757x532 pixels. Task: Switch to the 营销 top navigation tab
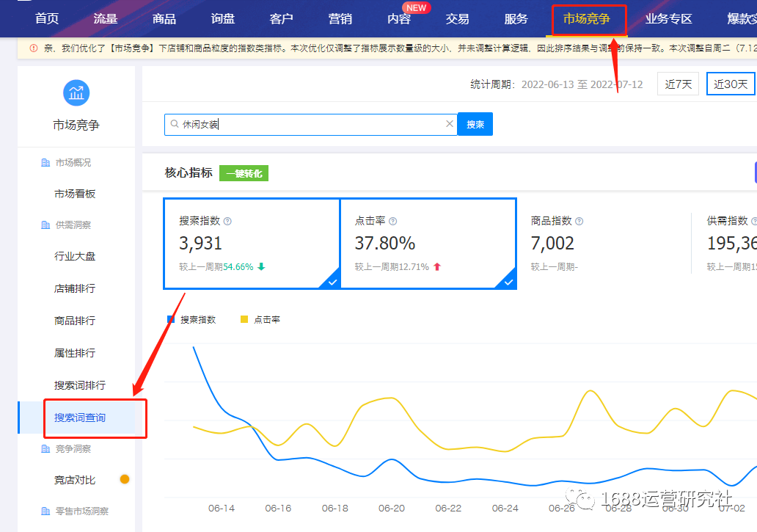point(340,19)
